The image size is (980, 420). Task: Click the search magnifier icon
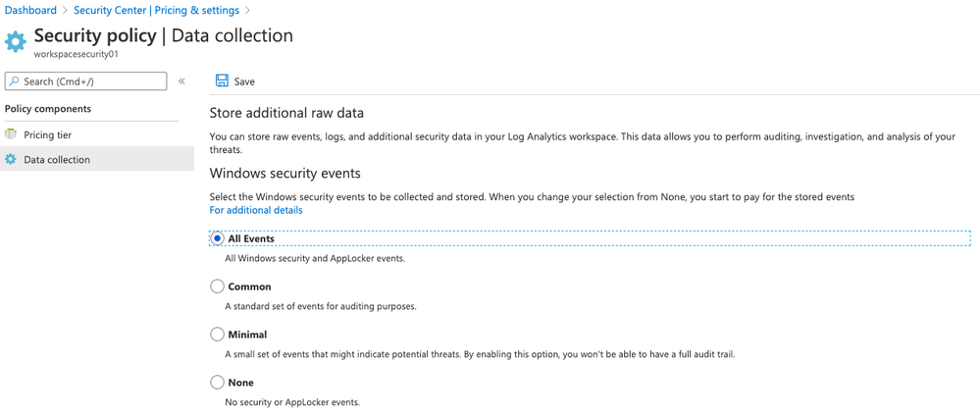coord(14,81)
